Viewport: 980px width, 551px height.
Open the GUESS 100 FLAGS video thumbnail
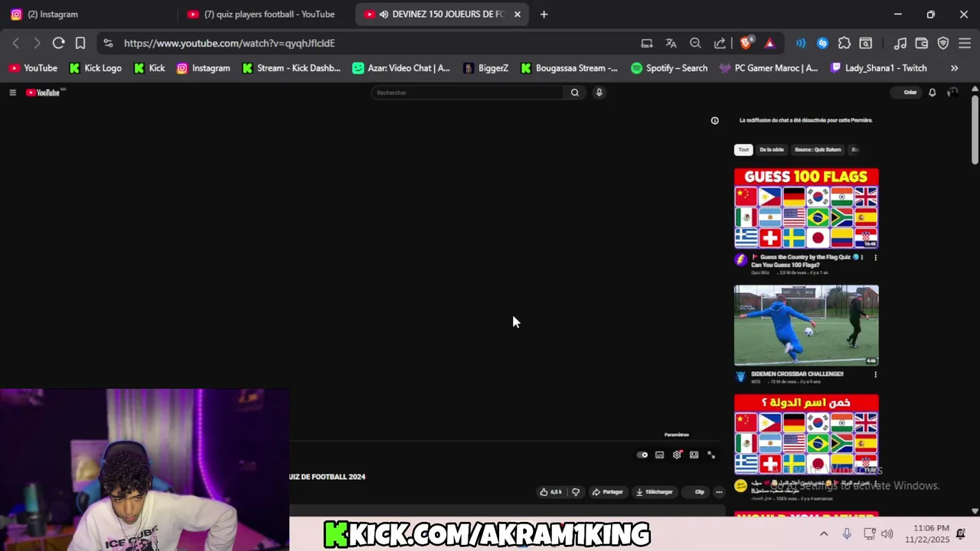point(806,208)
